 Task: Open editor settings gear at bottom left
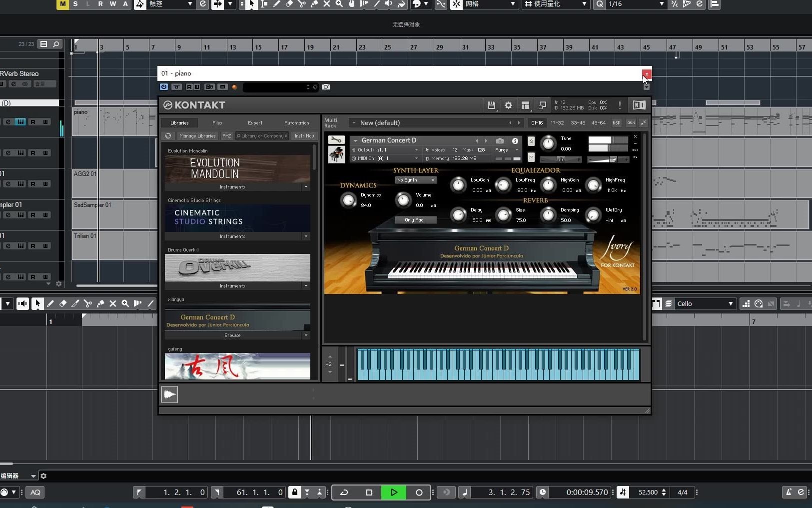point(43,476)
